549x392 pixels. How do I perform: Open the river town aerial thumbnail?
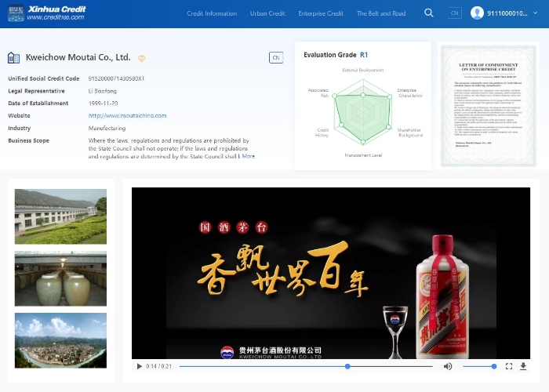pos(60,340)
